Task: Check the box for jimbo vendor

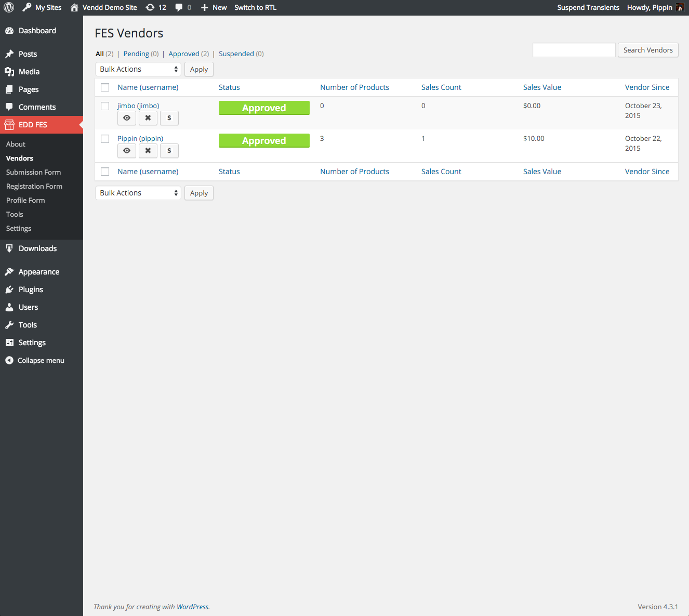Action: tap(105, 106)
